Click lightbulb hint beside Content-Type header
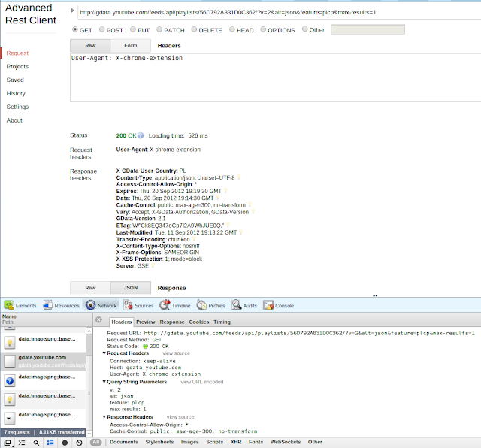 [239, 177]
